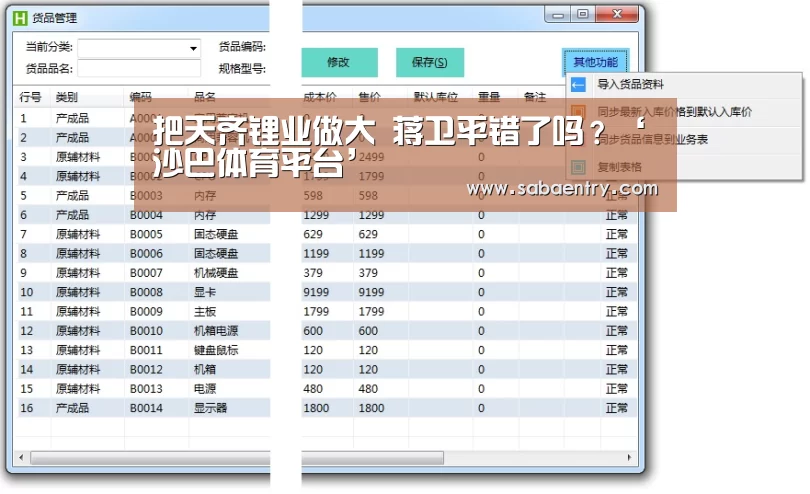
Task: Click the 默认库位 column header
Action: click(x=435, y=97)
